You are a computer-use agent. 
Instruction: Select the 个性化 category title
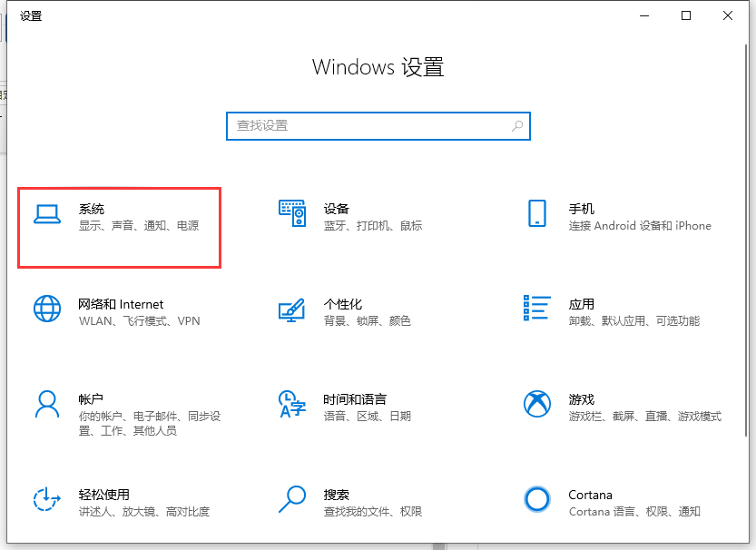click(x=342, y=304)
